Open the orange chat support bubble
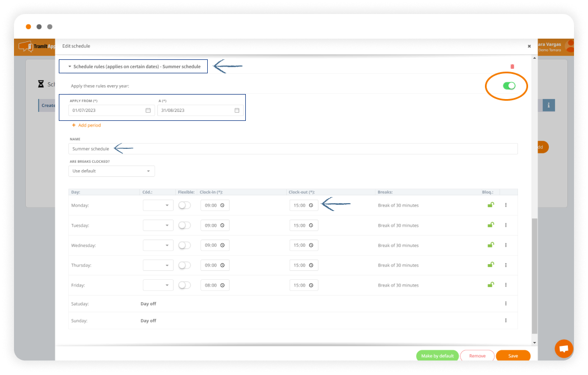Viewport: 588px width, 375px height. (563, 348)
